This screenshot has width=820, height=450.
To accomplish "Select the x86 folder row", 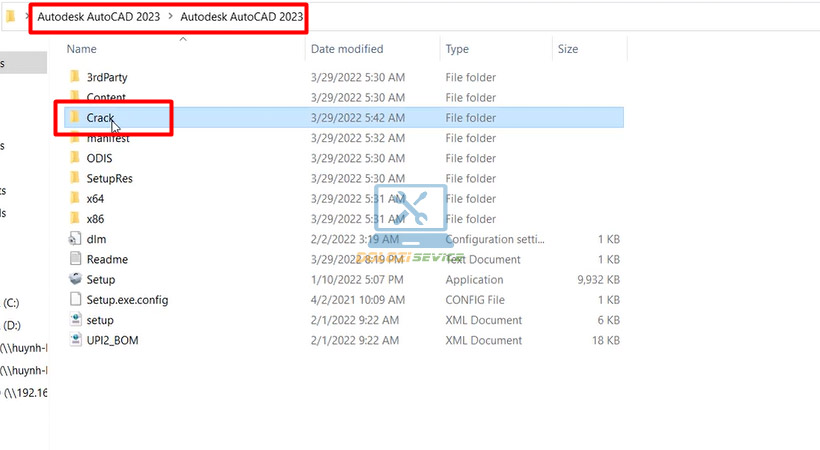I will pos(95,219).
